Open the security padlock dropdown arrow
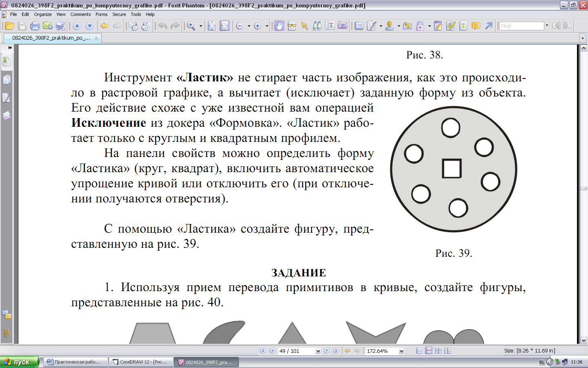The image size is (588, 368). (429, 26)
